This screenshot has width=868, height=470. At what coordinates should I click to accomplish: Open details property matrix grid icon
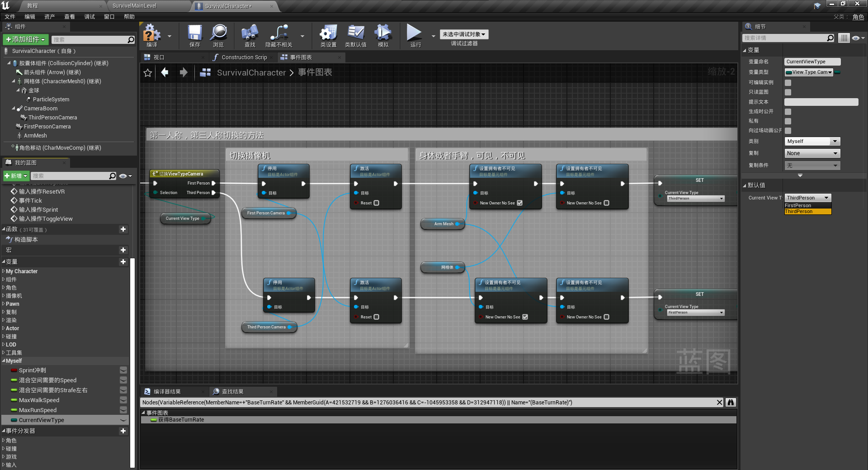[844, 38]
